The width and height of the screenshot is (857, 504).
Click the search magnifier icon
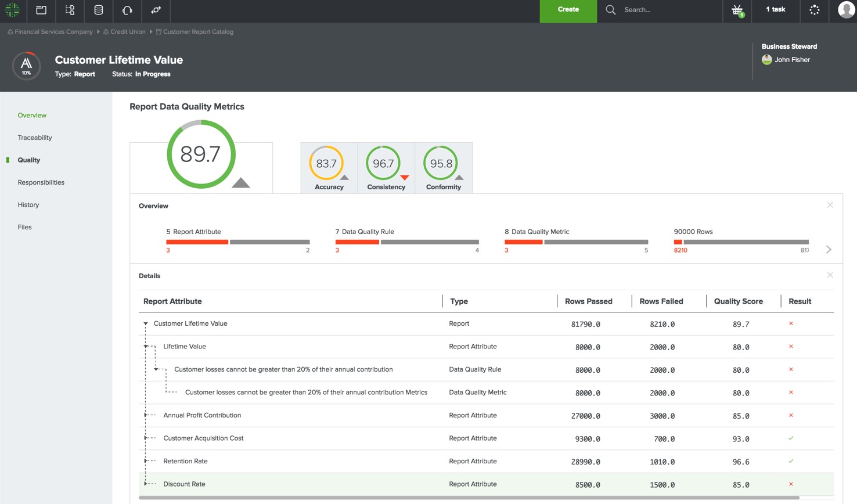(610, 10)
